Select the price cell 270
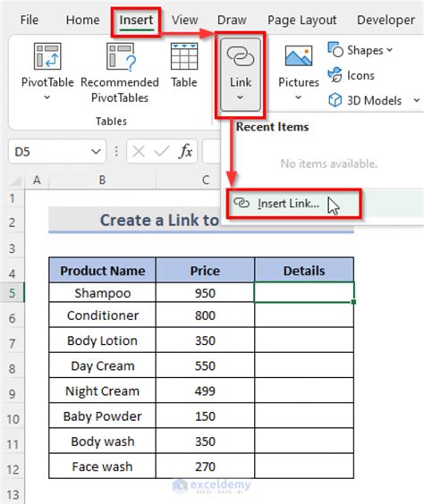 [x=205, y=466]
